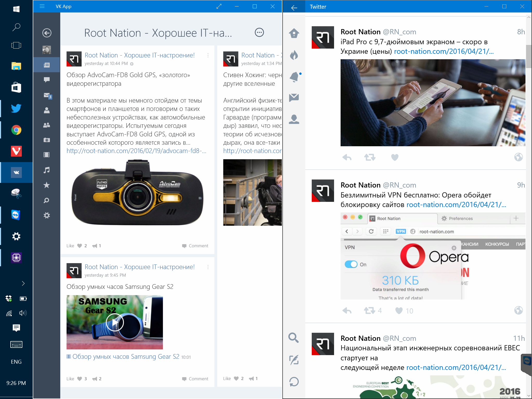
Task: Open VK News feed section
Action: point(47,65)
